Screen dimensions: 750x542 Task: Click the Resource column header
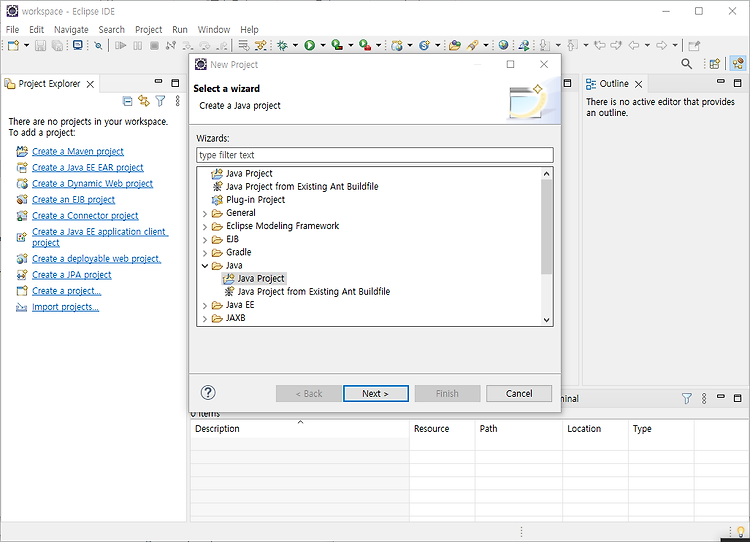(442, 429)
